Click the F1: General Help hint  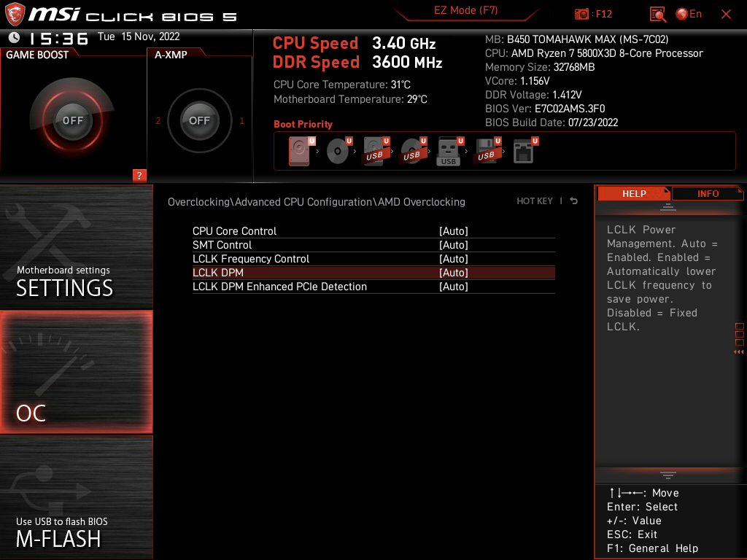pyautogui.click(x=652, y=548)
